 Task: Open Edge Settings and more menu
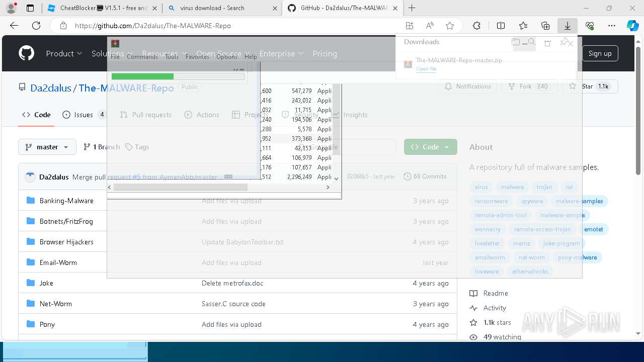tap(612, 26)
